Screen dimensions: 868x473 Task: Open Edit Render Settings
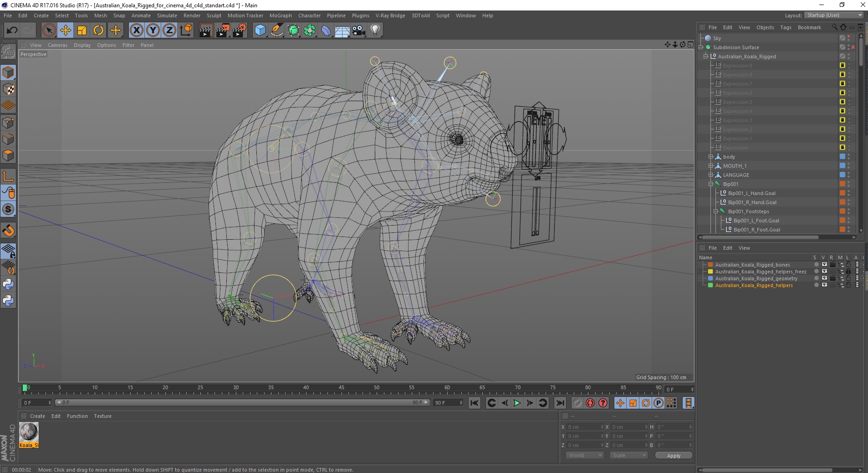pos(240,31)
